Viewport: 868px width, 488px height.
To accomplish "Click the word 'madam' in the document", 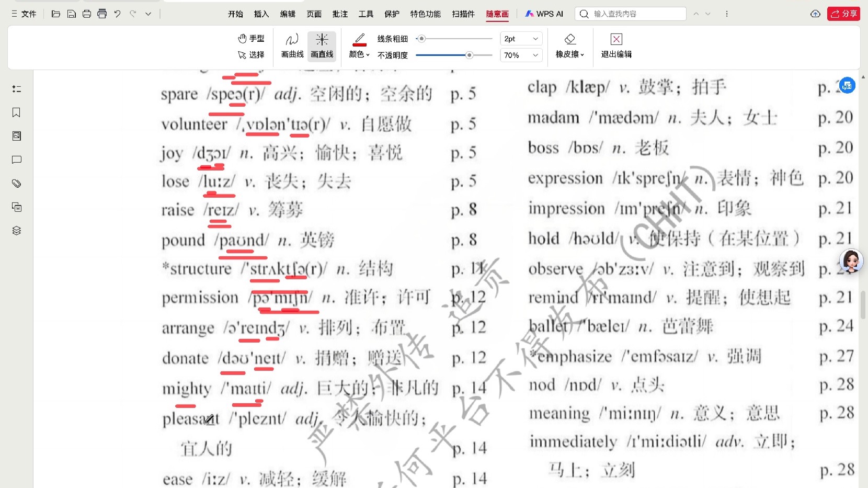I will pos(553,118).
